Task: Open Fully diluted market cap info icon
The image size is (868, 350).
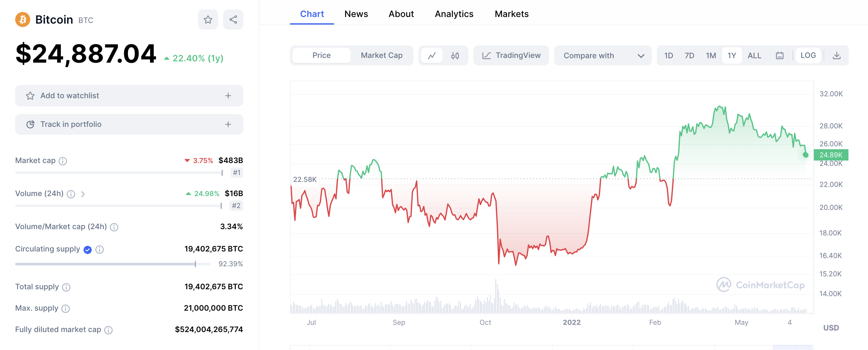Action: click(108, 330)
